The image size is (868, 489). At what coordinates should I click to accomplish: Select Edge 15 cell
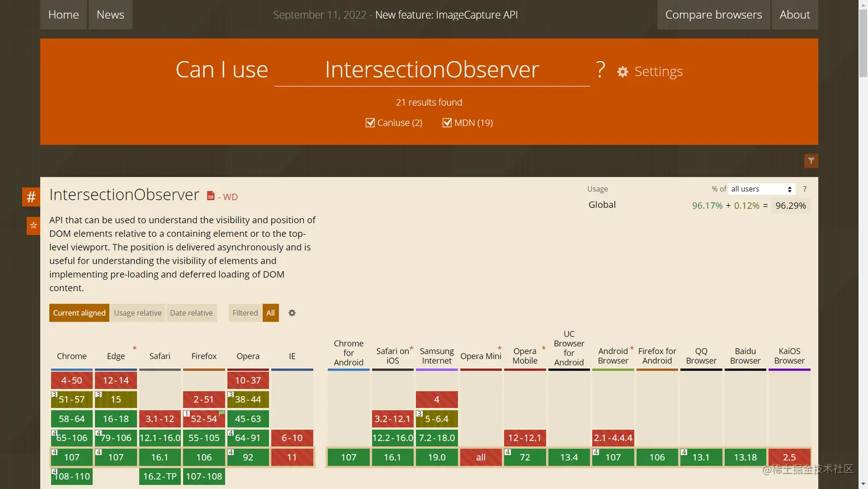point(116,399)
